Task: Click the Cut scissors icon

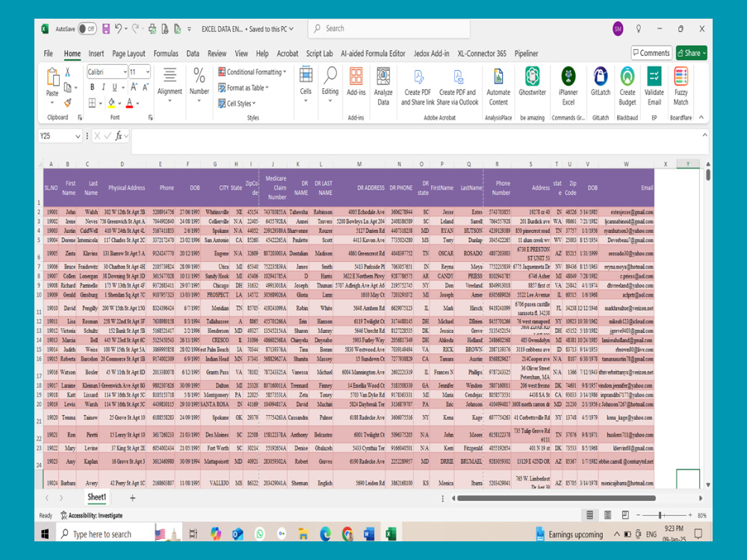Action: click(68, 72)
